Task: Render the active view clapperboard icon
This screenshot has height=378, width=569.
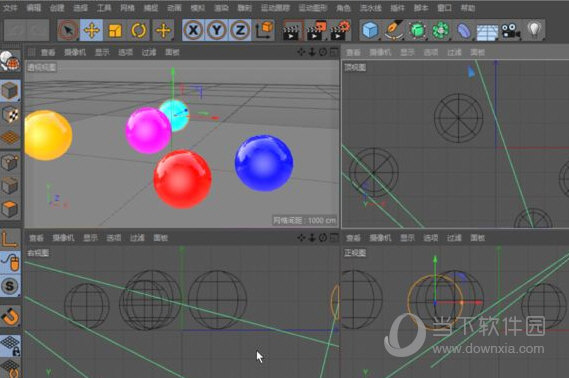Action: pyautogui.click(x=292, y=30)
